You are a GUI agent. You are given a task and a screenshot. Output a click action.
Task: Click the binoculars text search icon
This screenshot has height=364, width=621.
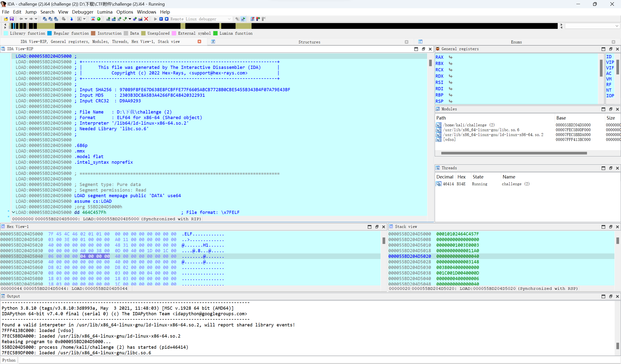pyautogui.click(x=50, y=19)
